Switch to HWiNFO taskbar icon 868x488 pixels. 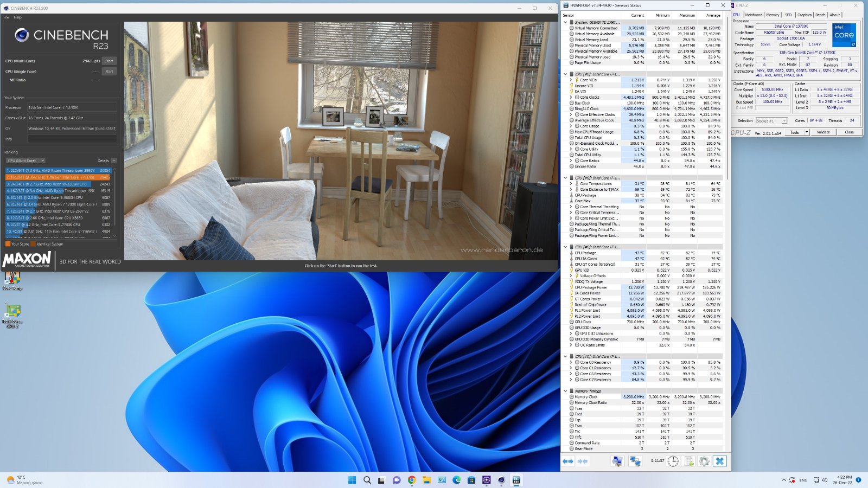coord(516,480)
